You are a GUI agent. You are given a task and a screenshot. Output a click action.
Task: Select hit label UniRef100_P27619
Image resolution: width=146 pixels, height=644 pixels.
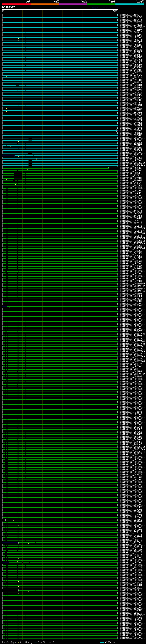coord(131,223)
